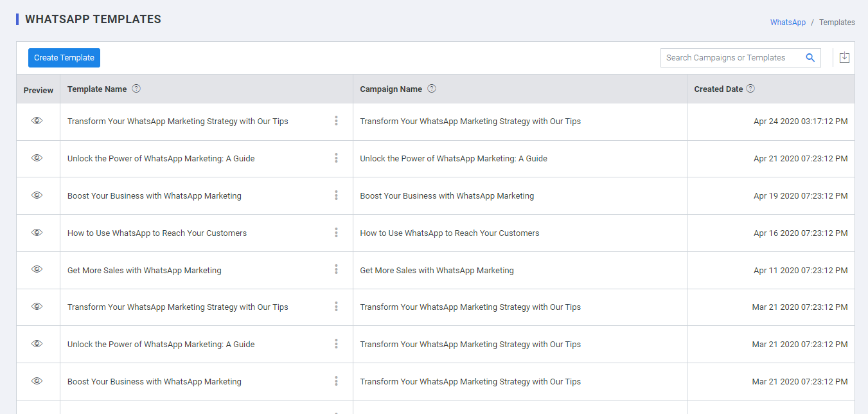The width and height of the screenshot is (868, 414).
Task: Preview the Get More Sales template
Action: 37,269
